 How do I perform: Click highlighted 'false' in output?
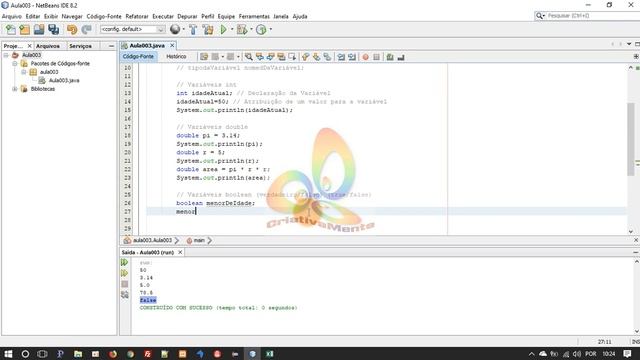click(148, 300)
